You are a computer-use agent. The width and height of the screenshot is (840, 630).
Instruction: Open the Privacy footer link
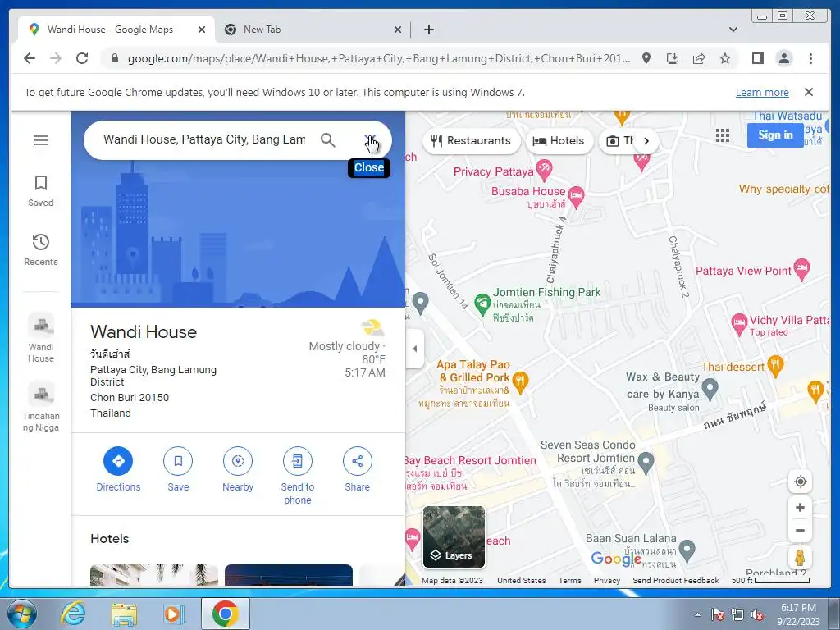coord(607,580)
